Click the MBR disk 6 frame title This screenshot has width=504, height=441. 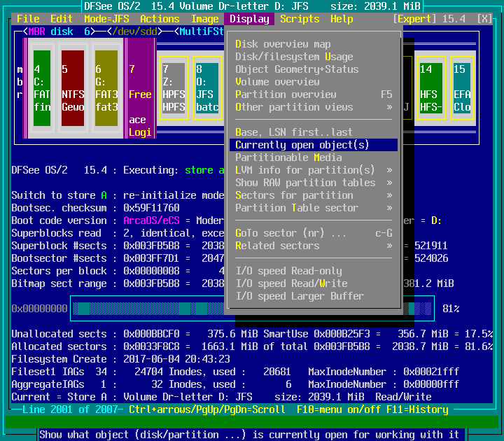pos(59,31)
